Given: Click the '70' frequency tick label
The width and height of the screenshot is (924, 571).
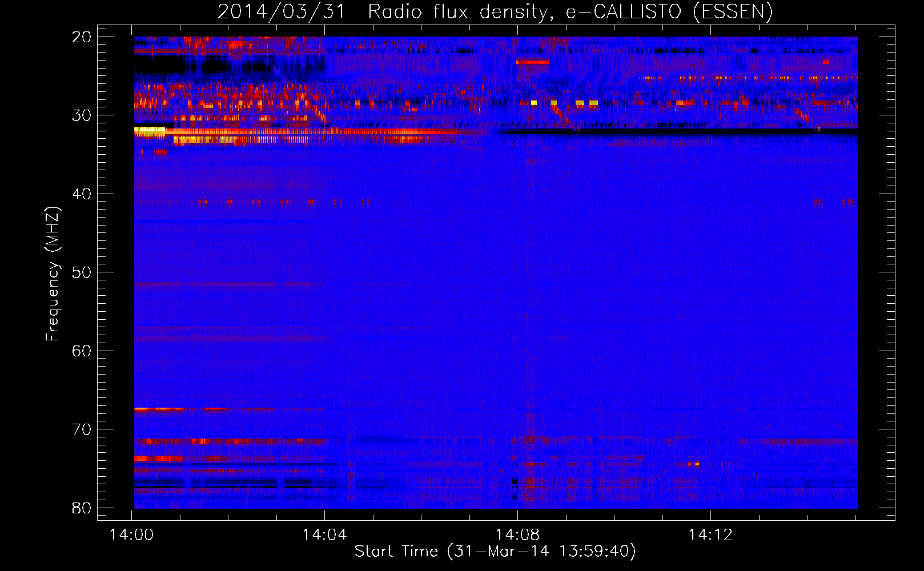Looking at the screenshot, I should 82,429.
